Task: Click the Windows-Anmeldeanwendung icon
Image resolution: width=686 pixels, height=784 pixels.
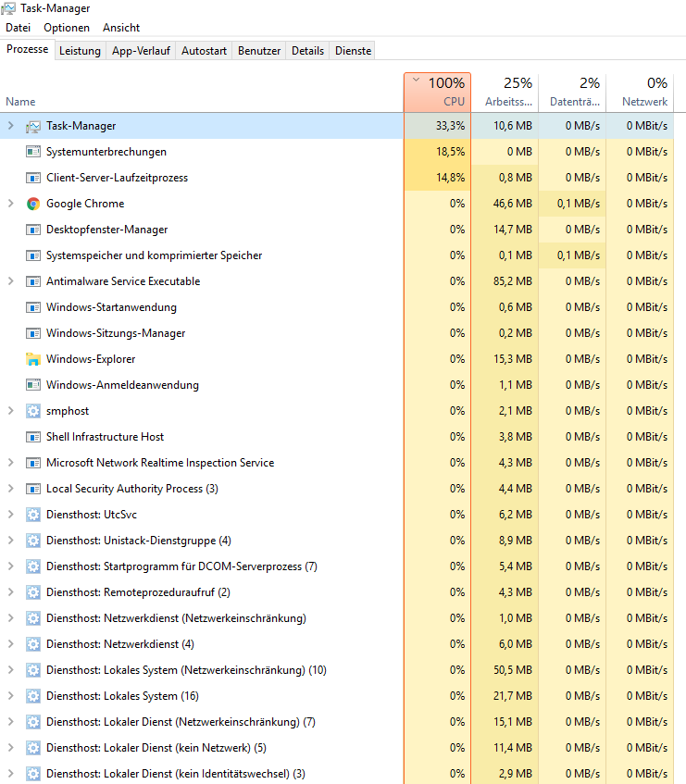Action: [33, 385]
